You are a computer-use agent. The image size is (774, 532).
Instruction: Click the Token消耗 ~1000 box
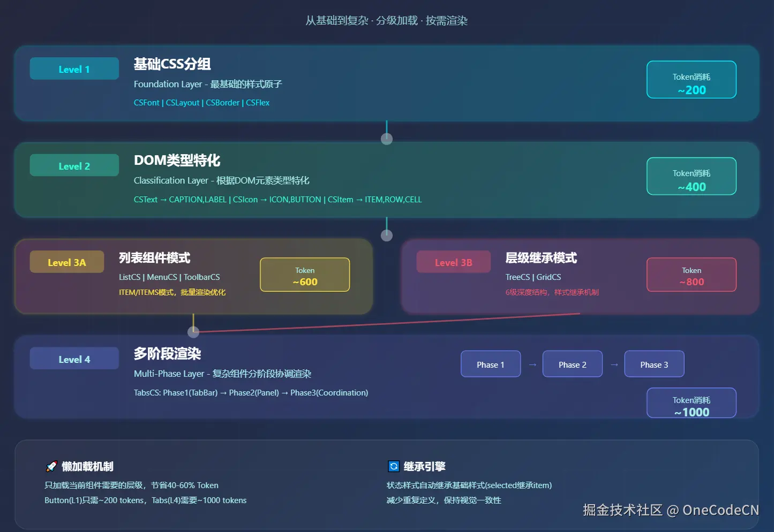pyautogui.click(x=691, y=403)
